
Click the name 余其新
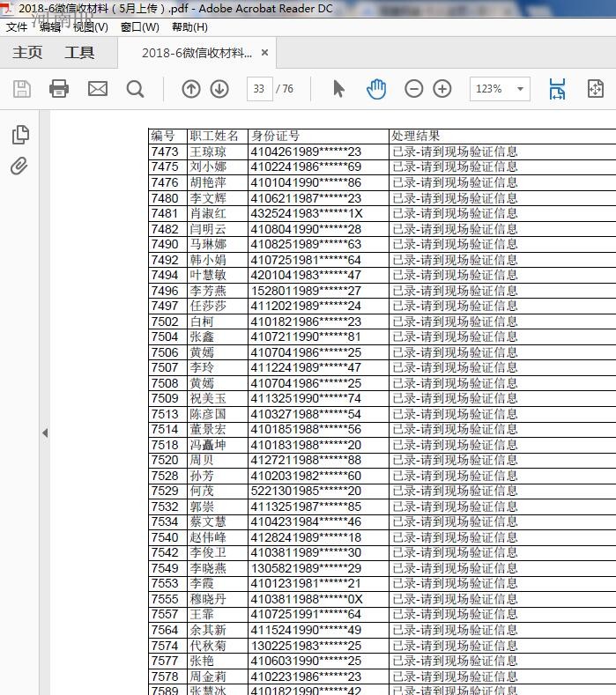click(x=208, y=630)
